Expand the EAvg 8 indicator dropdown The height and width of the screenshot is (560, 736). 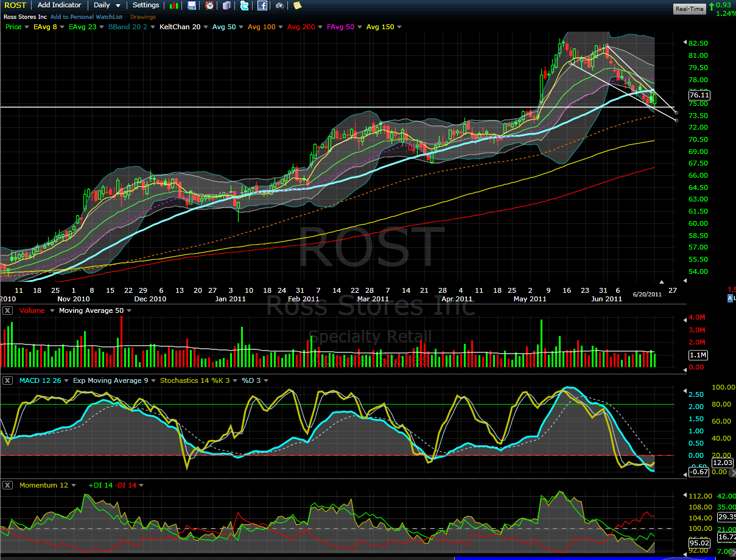pos(48,27)
